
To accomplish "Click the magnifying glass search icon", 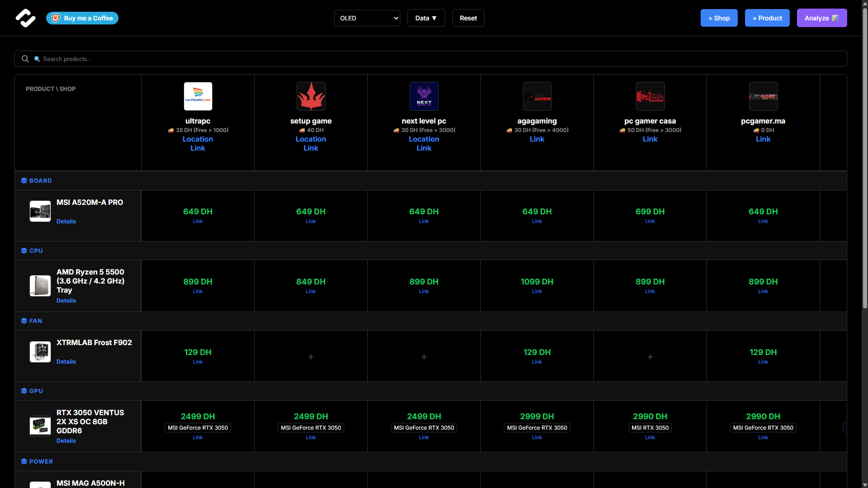I will 25,59.
